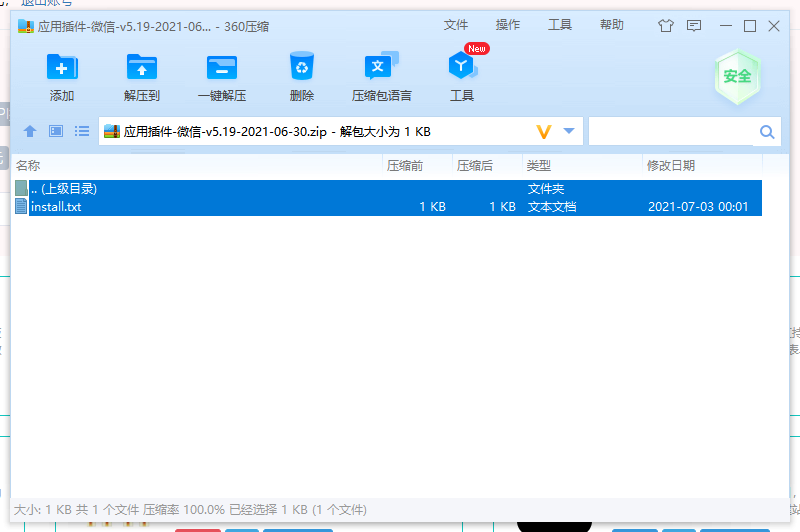
Task: Click the 添加 (Add) toolbar icon
Action: click(x=62, y=67)
